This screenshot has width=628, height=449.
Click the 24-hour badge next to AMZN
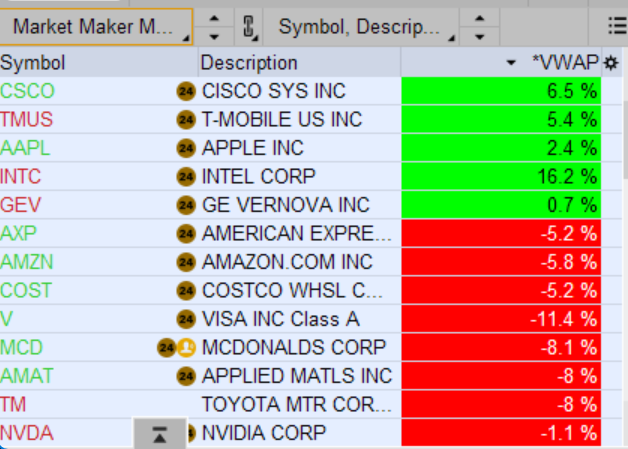(185, 263)
